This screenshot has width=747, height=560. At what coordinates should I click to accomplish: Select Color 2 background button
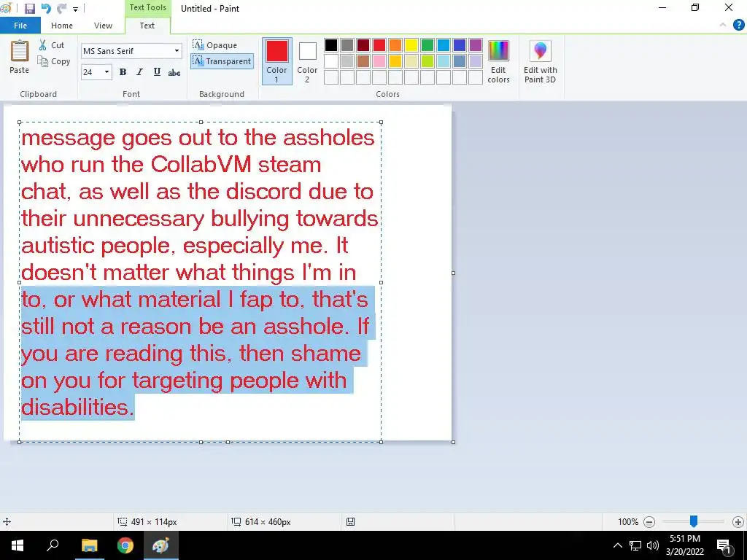tap(307, 61)
